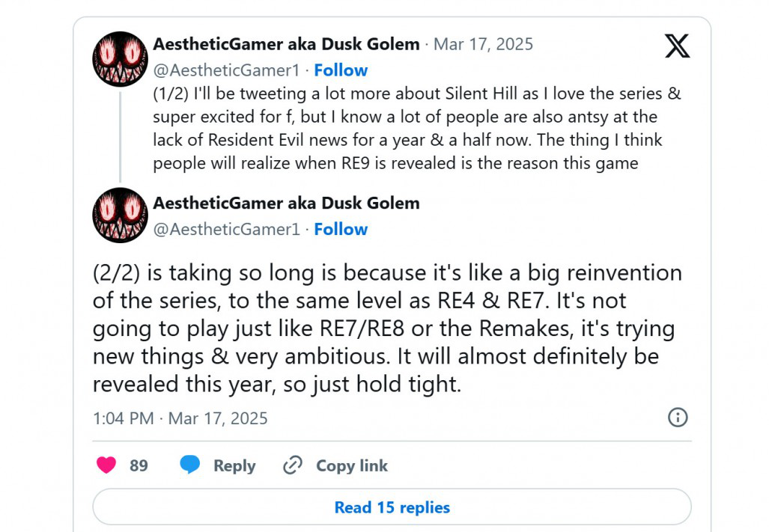Image resolution: width=769 pixels, height=532 pixels.
Task: Click the blue reply bubble icon
Action: tap(189, 465)
